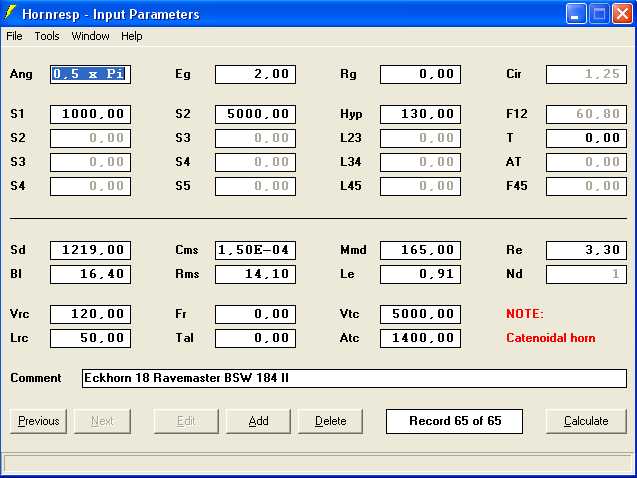
Task: Click the disabled Next button
Action: [x=102, y=421]
